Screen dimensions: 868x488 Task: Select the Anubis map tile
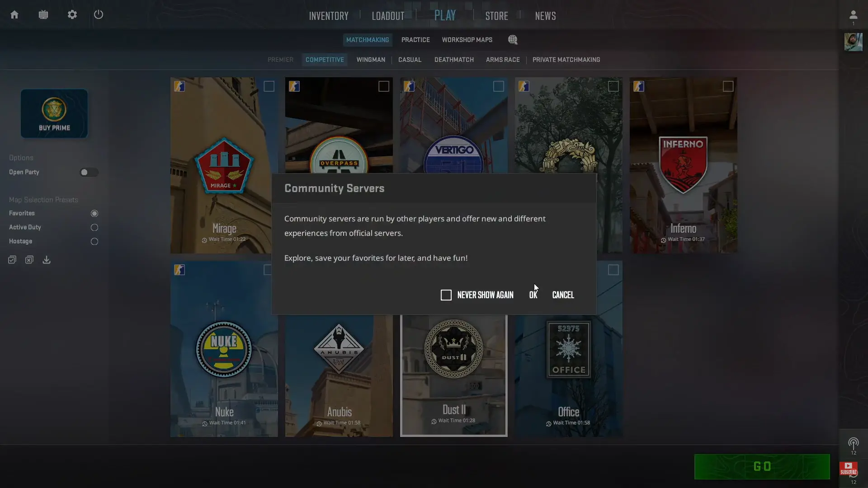pos(339,376)
